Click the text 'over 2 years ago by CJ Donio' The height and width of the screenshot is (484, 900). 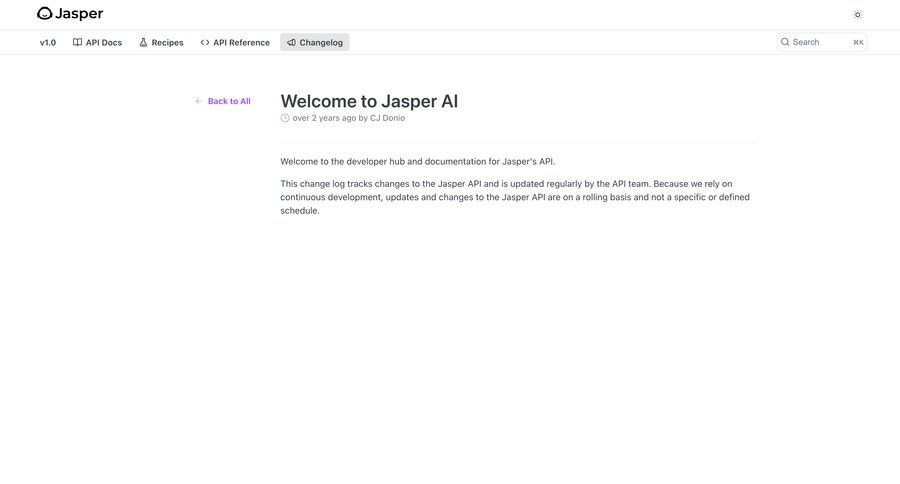349,118
